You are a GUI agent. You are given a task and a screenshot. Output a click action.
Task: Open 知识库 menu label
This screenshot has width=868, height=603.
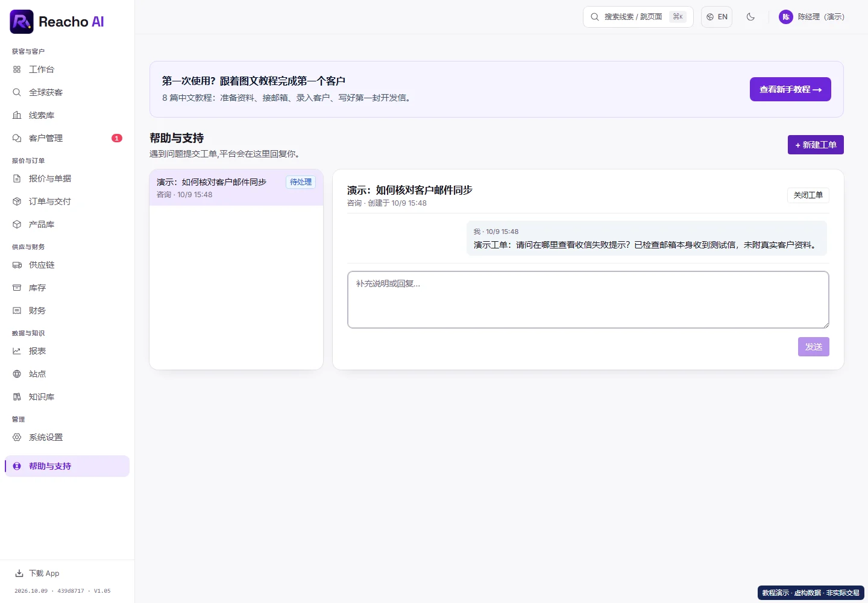pyautogui.click(x=42, y=397)
